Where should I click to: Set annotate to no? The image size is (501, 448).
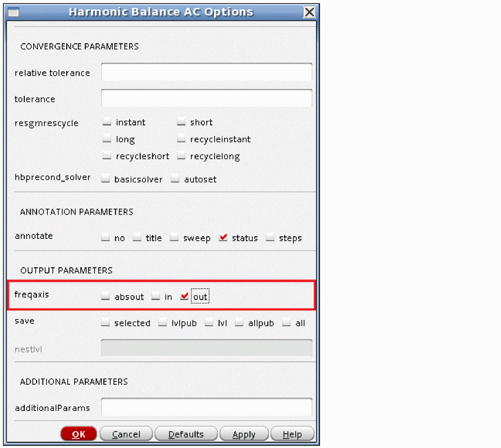pyautogui.click(x=105, y=237)
